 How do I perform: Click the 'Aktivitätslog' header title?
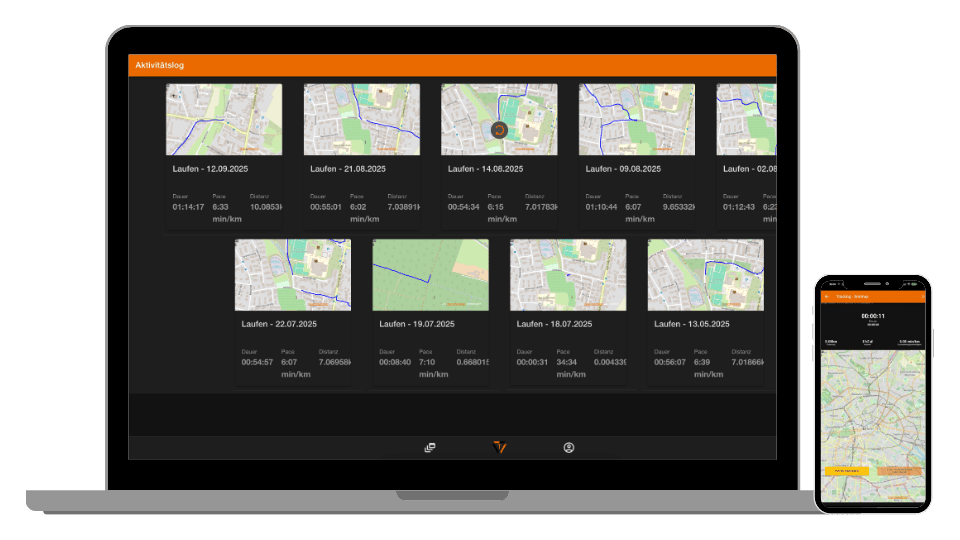[160, 65]
